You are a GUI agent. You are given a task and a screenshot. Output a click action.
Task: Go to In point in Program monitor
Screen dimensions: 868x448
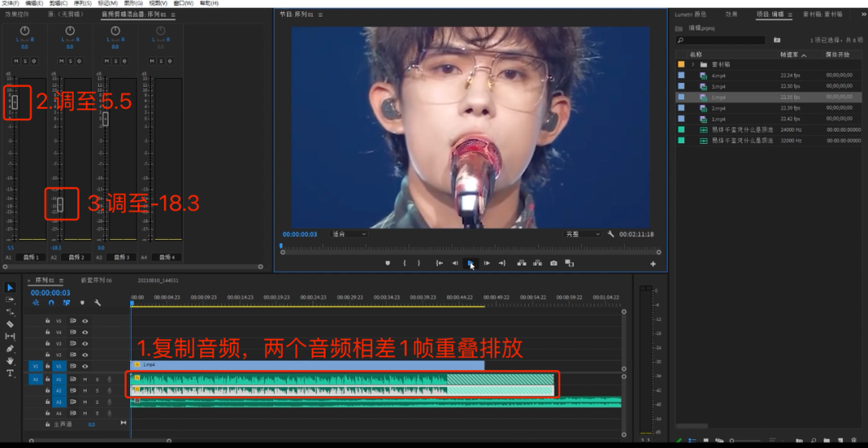(x=440, y=263)
